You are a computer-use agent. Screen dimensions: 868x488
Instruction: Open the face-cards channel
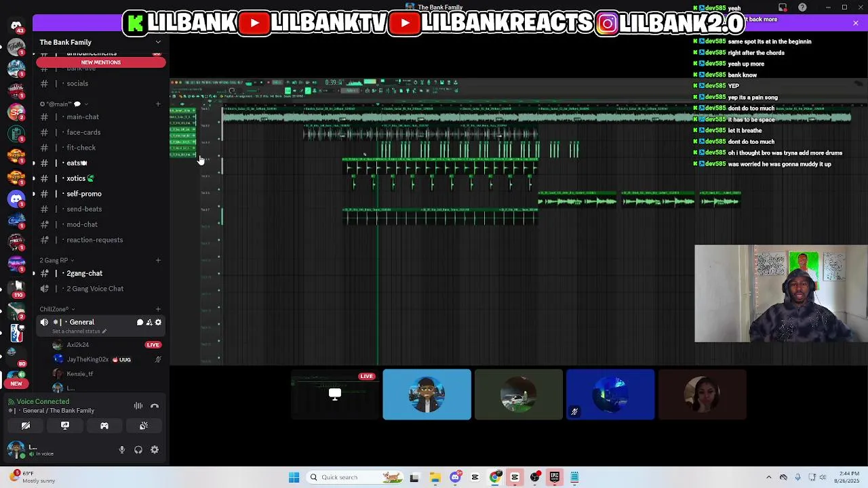[100, 132]
